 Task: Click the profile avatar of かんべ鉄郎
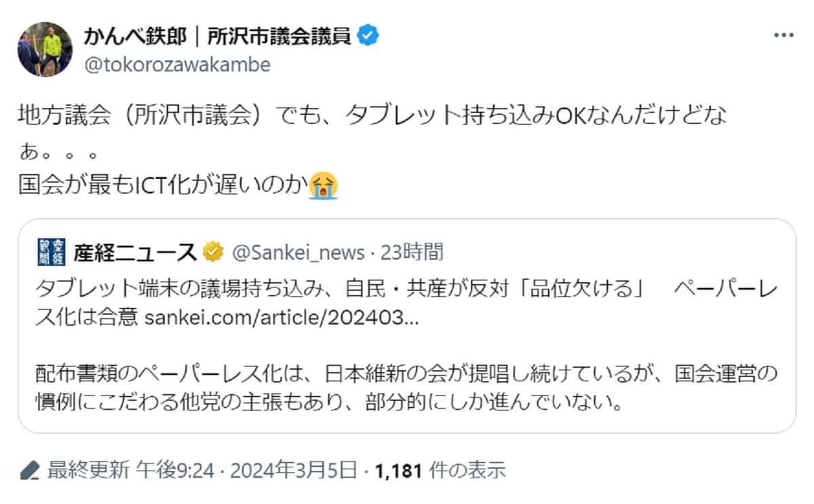[x=44, y=49]
